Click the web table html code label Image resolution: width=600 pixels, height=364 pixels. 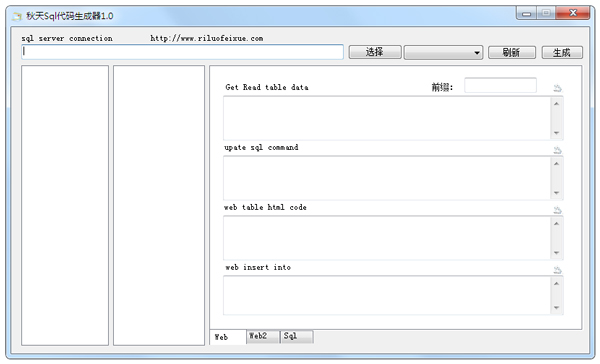pos(265,207)
